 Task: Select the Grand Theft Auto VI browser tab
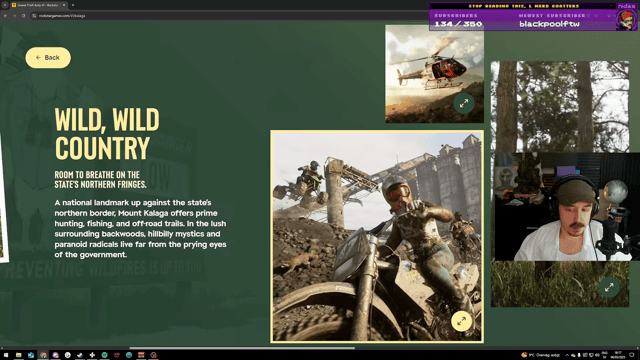pyautogui.click(x=38, y=5)
